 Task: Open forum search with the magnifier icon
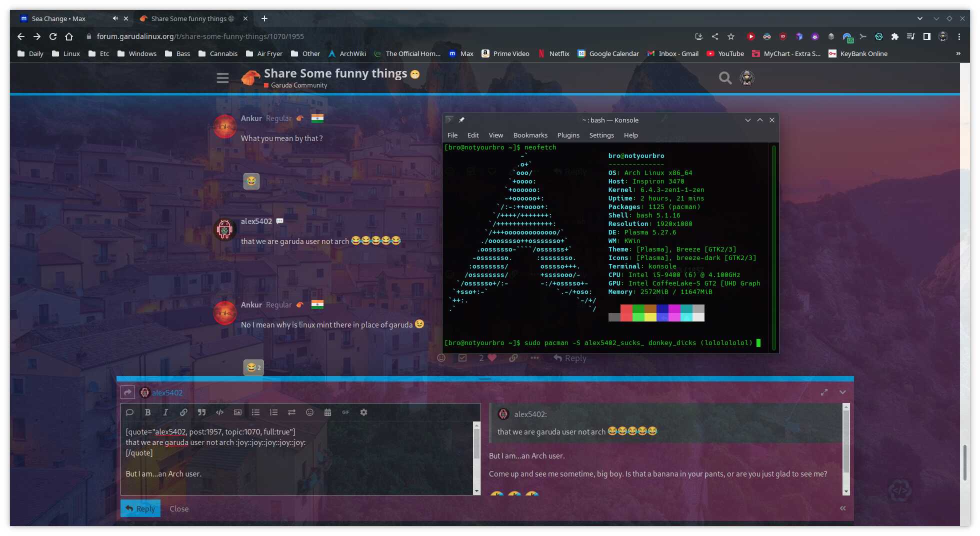click(725, 78)
